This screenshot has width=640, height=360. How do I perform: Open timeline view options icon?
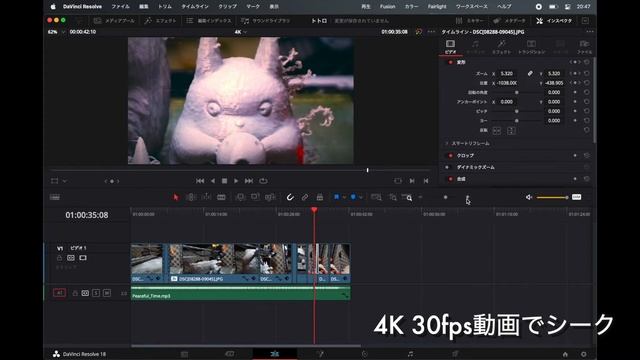point(55,198)
